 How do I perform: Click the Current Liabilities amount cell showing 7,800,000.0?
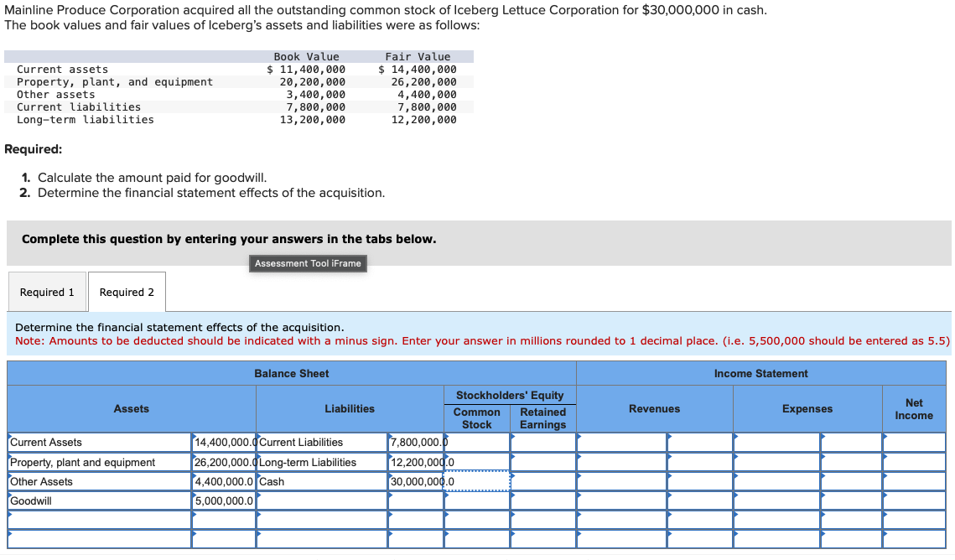click(415, 442)
